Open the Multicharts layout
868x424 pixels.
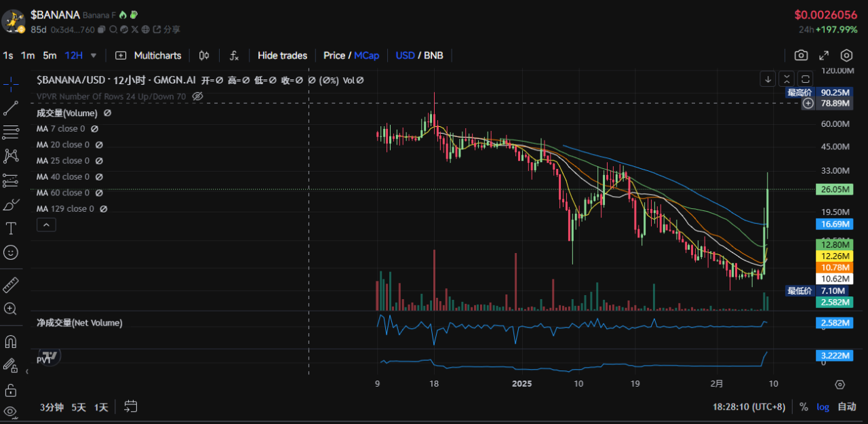coord(149,56)
